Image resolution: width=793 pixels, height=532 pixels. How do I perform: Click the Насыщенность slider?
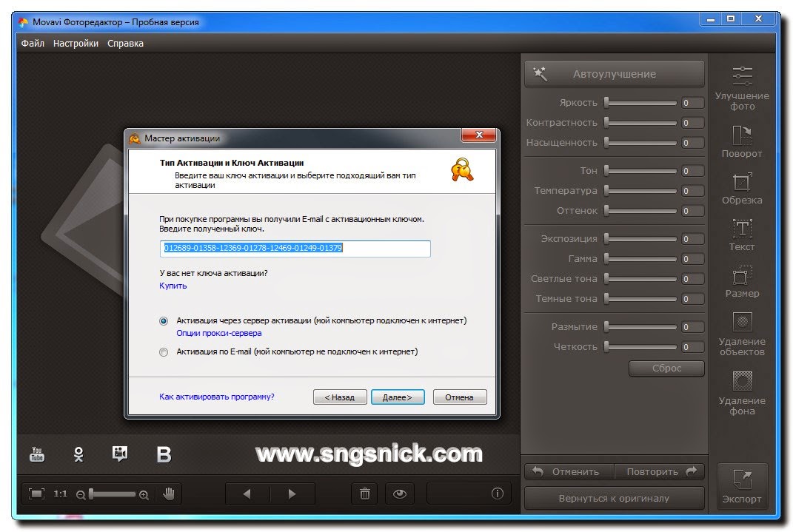[640, 143]
